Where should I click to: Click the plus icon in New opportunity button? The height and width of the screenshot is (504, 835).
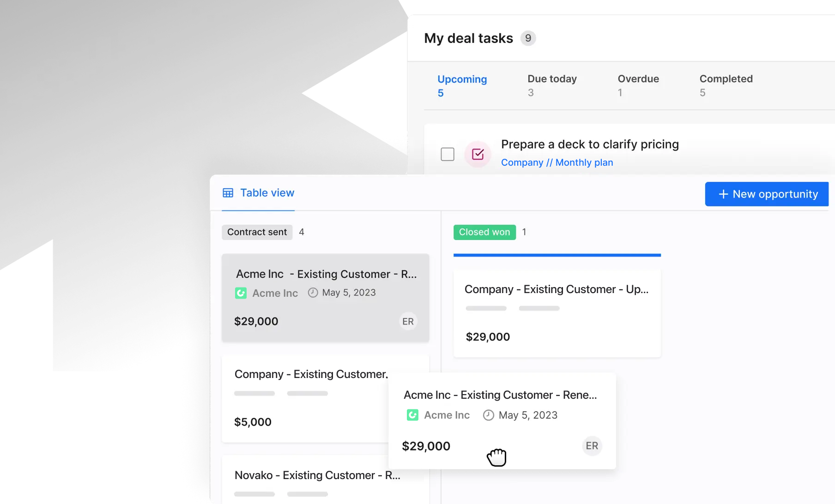click(723, 194)
